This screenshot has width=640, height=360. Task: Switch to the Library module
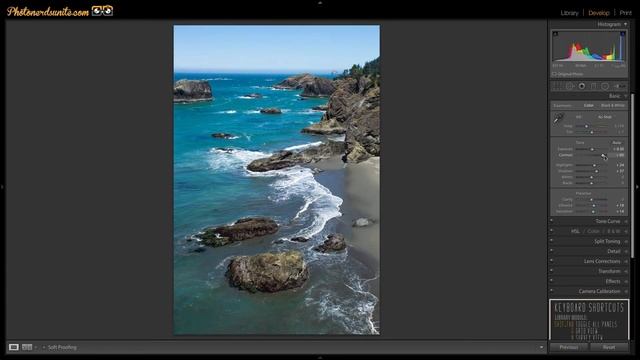coord(569,13)
